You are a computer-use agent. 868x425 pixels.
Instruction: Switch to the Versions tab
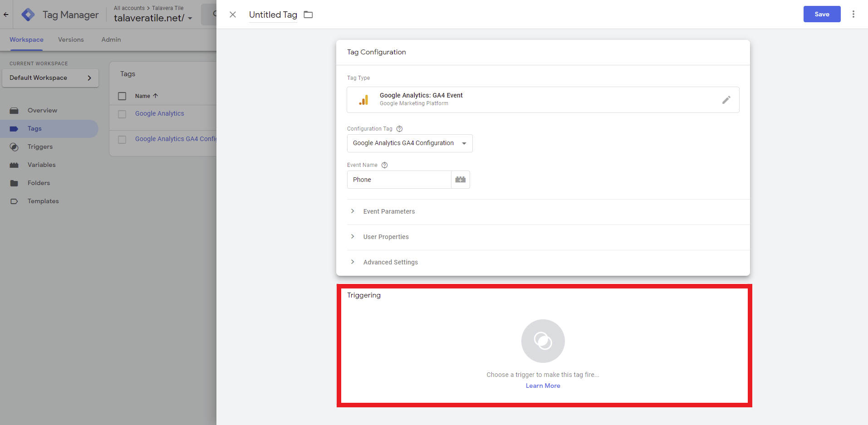[71, 39]
